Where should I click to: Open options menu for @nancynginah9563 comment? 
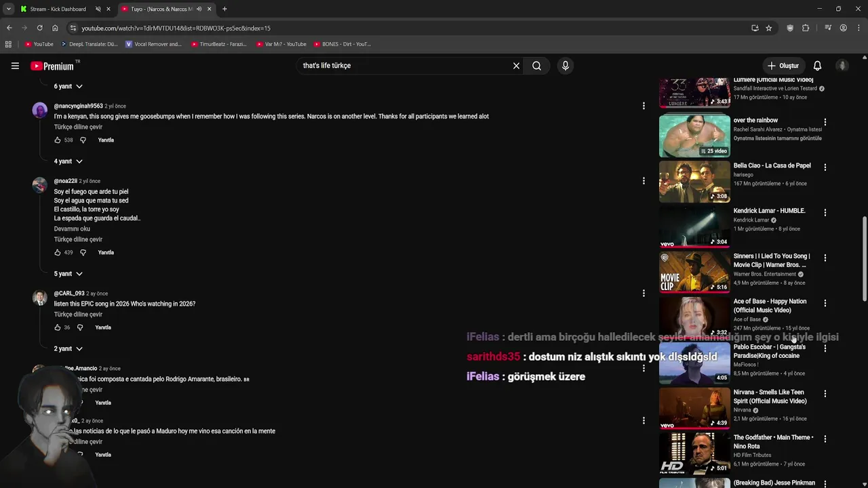click(644, 106)
